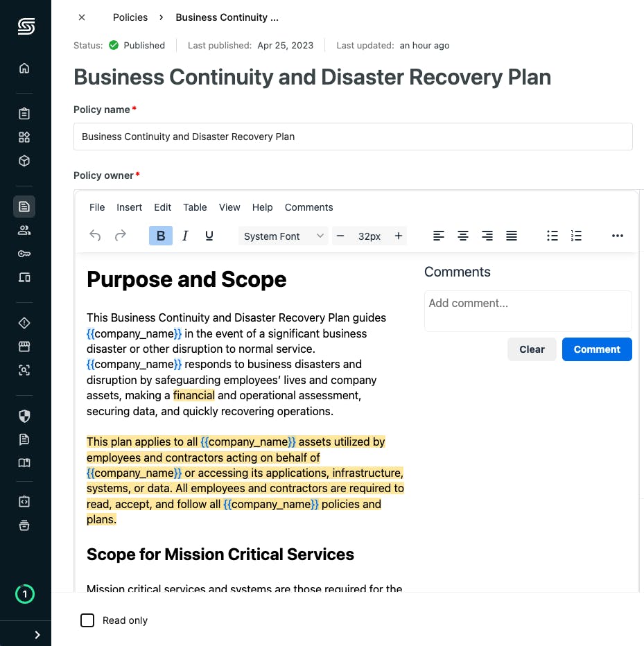Align text center
The height and width of the screenshot is (646, 644).
(x=463, y=236)
